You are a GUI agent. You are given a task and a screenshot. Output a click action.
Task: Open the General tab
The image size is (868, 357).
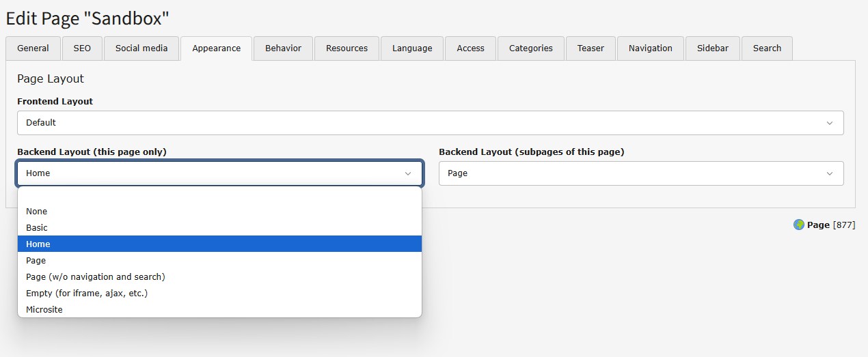tap(33, 48)
